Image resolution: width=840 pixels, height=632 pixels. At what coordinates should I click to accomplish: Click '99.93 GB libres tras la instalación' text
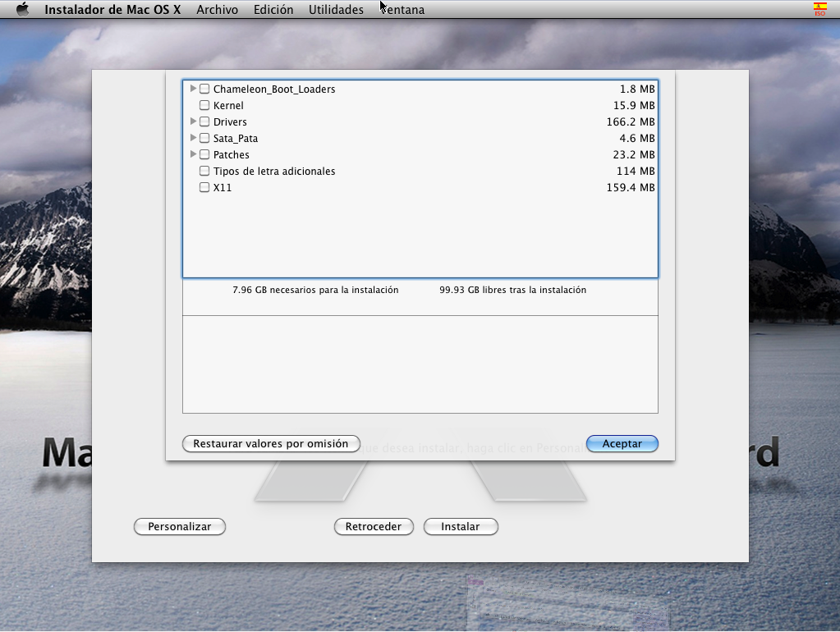tap(512, 290)
